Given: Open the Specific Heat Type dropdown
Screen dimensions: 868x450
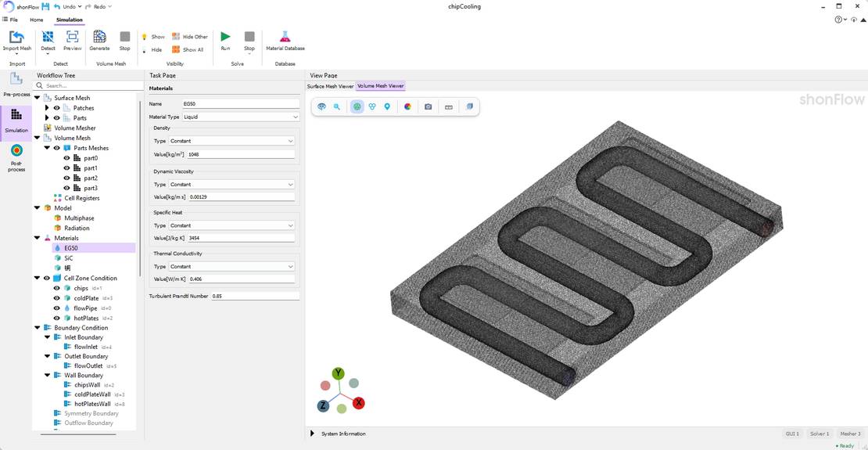Looking at the screenshot, I should pyautogui.click(x=231, y=225).
